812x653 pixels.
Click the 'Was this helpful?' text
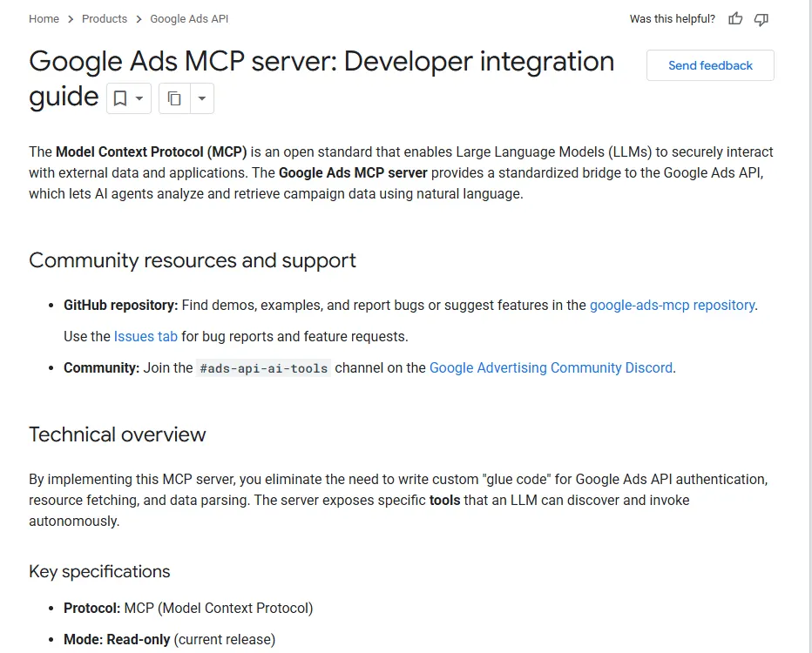(673, 19)
